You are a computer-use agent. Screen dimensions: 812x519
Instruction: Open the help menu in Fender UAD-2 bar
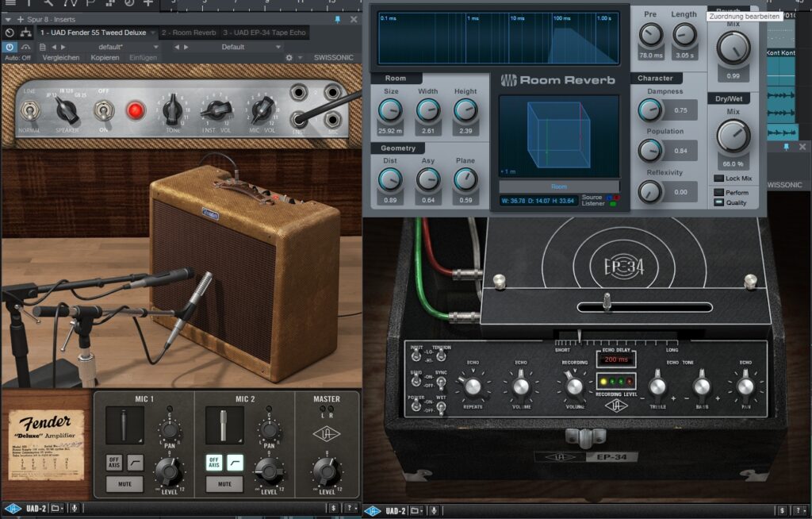350,509
